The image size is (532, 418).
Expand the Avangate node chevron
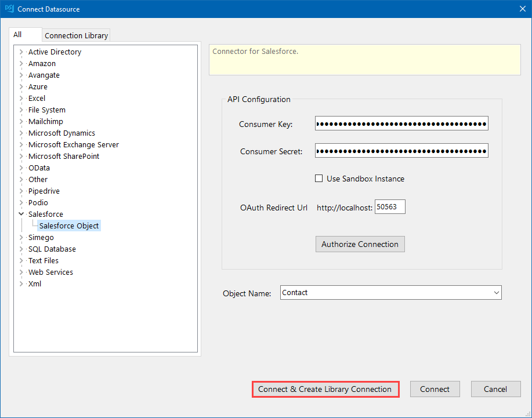tap(21, 75)
